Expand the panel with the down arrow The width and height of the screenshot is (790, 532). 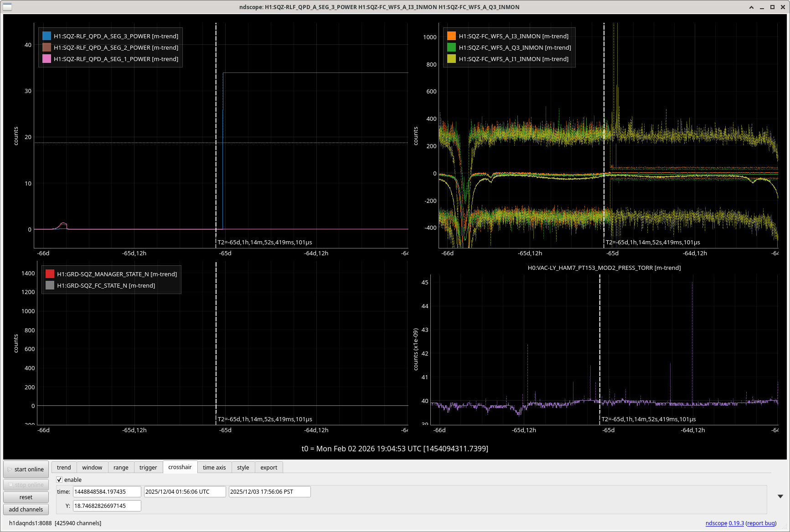pos(780,496)
